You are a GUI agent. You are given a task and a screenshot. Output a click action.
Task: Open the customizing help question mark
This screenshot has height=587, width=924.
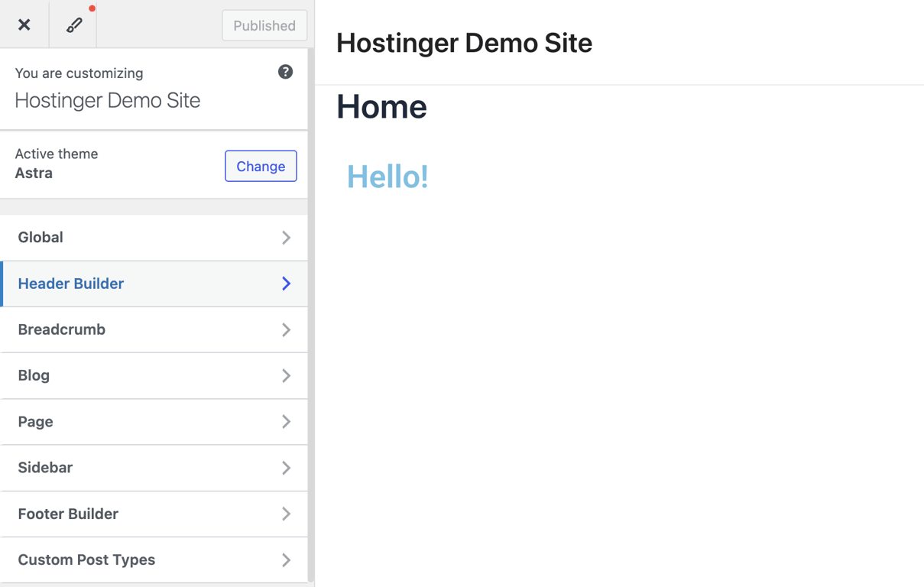point(285,71)
